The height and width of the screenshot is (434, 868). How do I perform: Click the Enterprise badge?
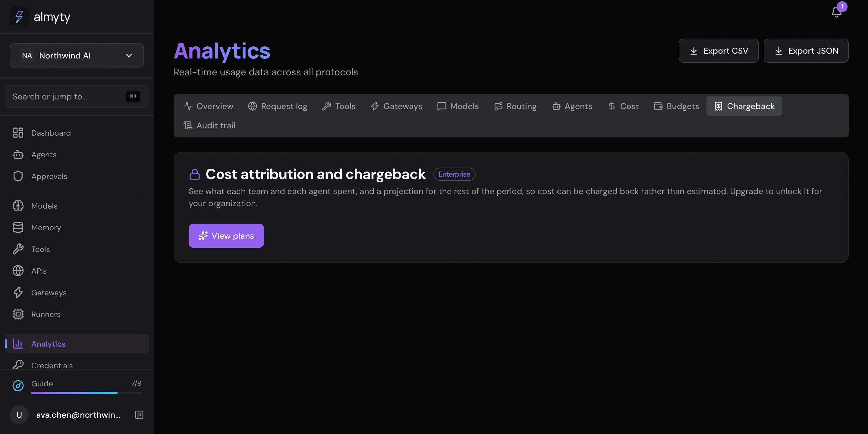click(x=454, y=174)
